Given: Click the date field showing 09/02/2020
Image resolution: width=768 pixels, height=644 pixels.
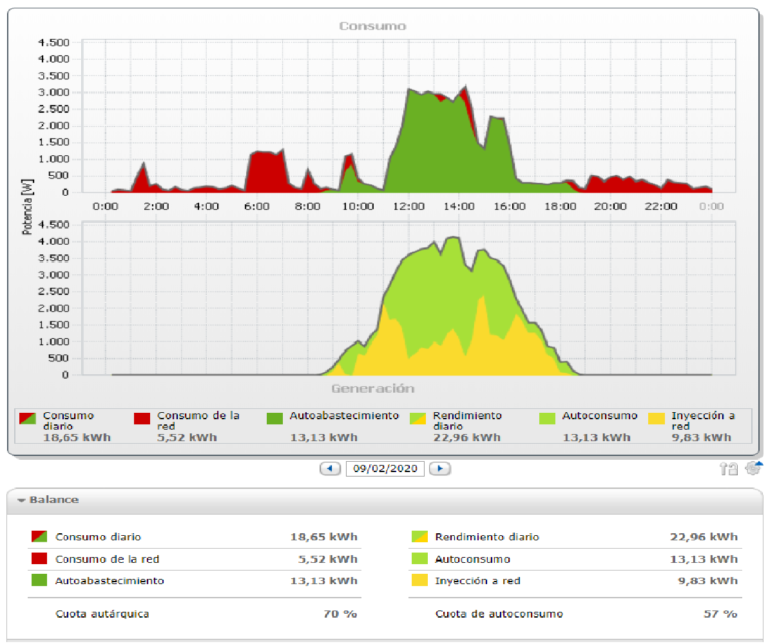Looking at the screenshot, I should pyautogui.click(x=385, y=468).
